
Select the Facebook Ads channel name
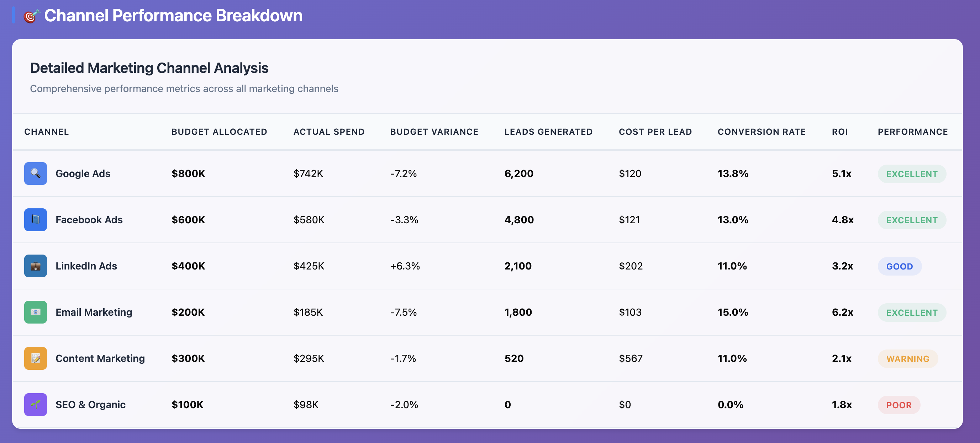89,220
